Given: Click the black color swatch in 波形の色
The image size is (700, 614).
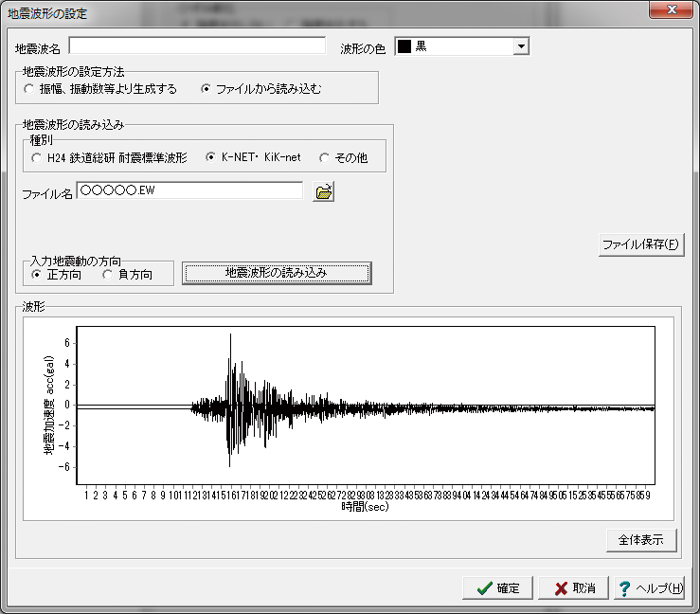Looking at the screenshot, I should [x=404, y=46].
